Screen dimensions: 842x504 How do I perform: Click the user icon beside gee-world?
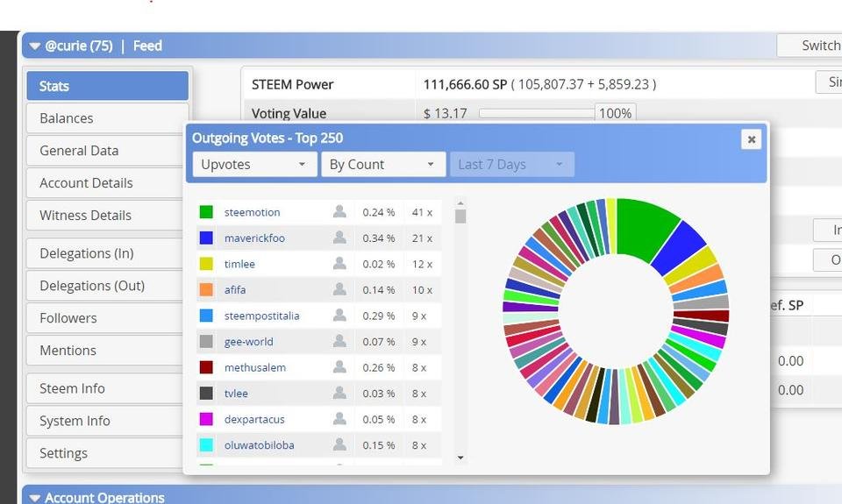coord(339,341)
